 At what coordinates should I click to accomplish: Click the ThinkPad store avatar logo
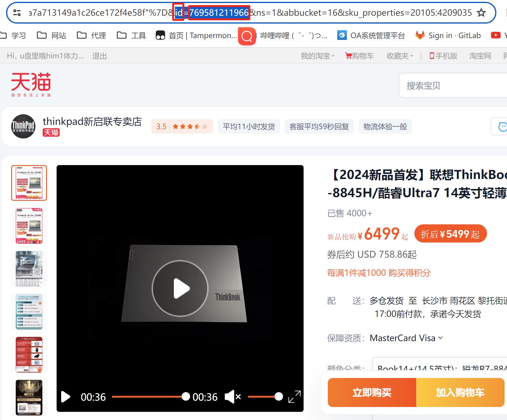point(23,126)
